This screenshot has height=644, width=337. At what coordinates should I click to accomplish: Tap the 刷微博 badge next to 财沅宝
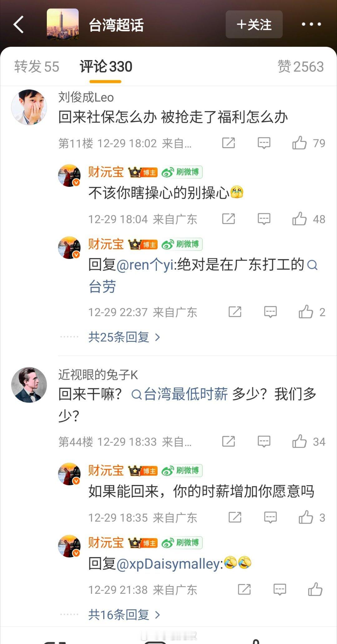(182, 172)
